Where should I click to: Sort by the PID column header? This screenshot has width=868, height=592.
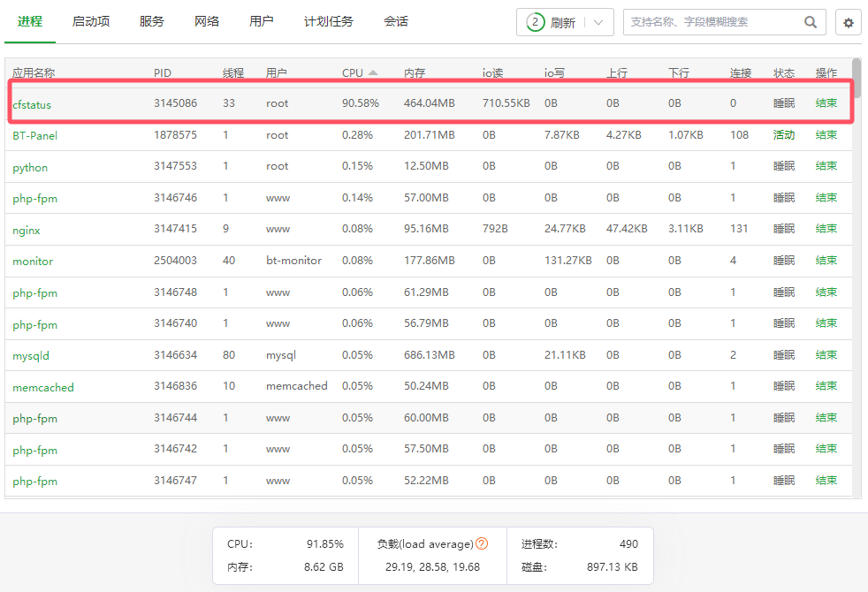pos(162,72)
